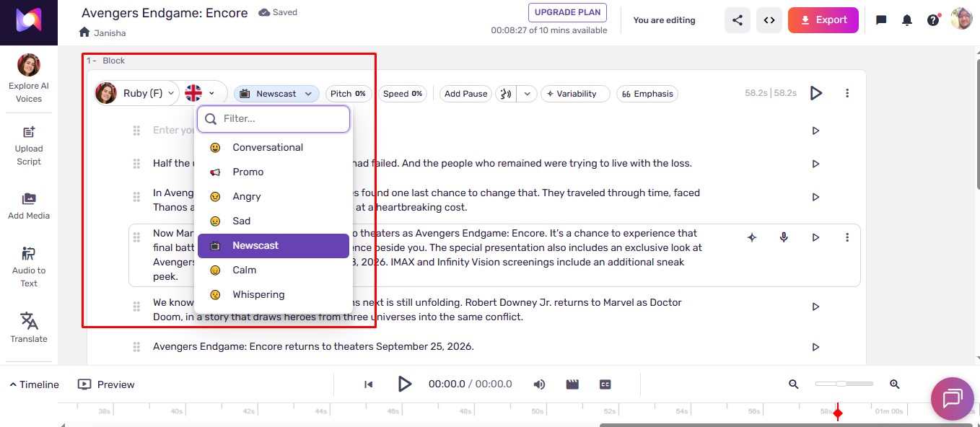Play the 'We know' paragraph

tap(815, 307)
